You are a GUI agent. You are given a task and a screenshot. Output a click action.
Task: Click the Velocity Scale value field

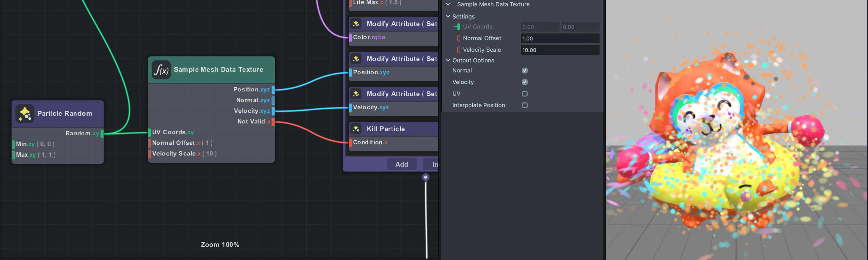tap(559, 50)
